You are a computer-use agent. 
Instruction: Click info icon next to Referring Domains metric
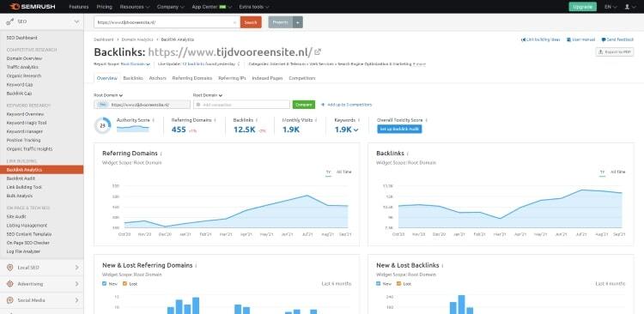coord(215,120)
